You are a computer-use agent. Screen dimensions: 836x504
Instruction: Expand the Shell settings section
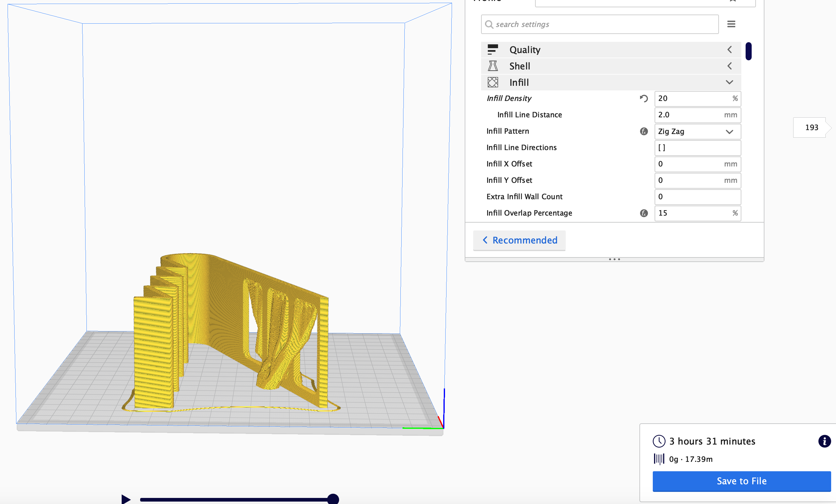coord(729,66)
